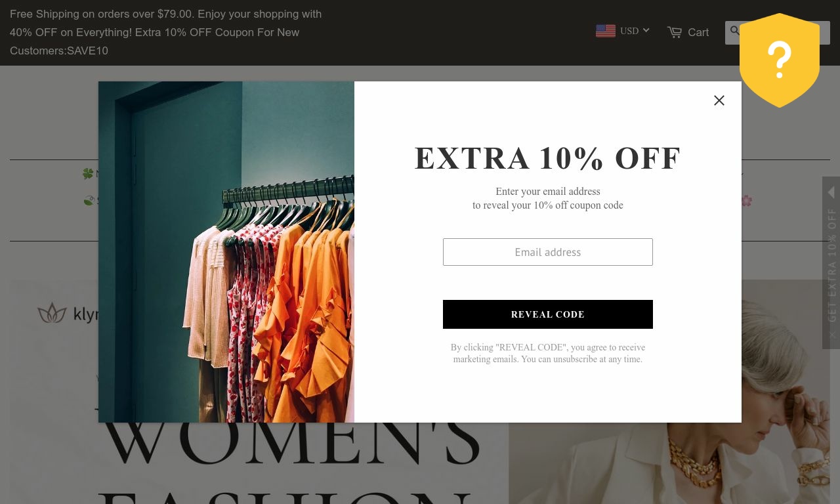Click the Women's Fashion hero banner
840x504 pixels.
pos(259,392)
